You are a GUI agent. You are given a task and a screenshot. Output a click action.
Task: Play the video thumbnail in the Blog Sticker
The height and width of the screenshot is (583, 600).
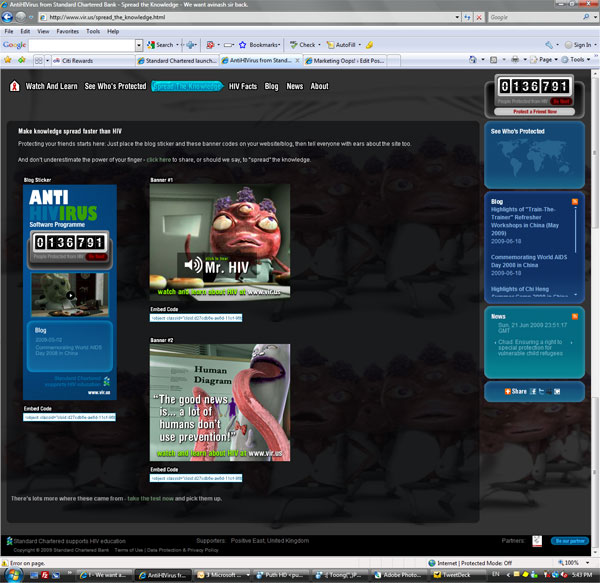pos(70,295)
